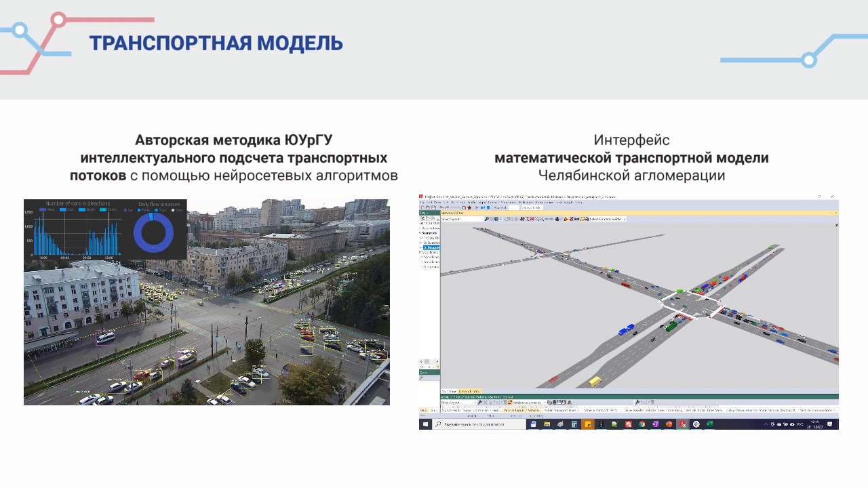Open the yellow Sticky Notes taskbar icon
Image resolution: width=868 pixels, height=488 pixels.
588,424
